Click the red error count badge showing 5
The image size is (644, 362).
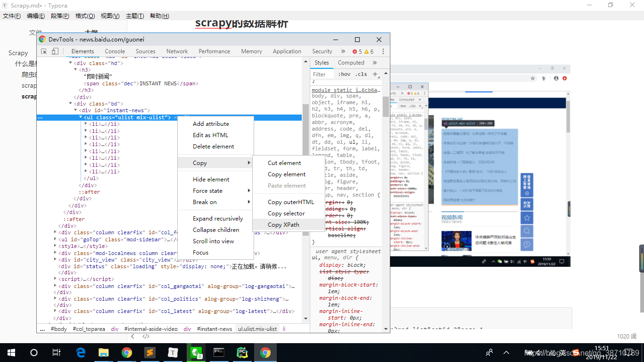357,51
